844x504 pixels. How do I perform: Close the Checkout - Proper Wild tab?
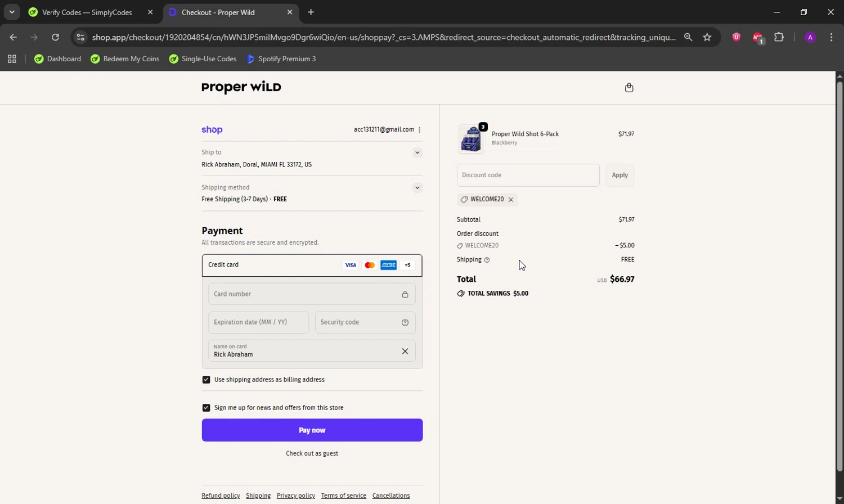point(290,12)
